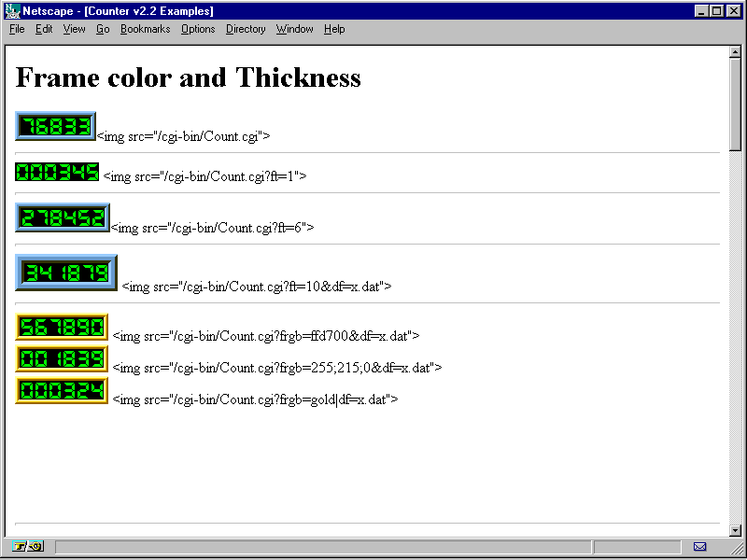Click the scroll down arrow on the scrollbar
This screenshot has width=747, height=560.
[735, 530]
